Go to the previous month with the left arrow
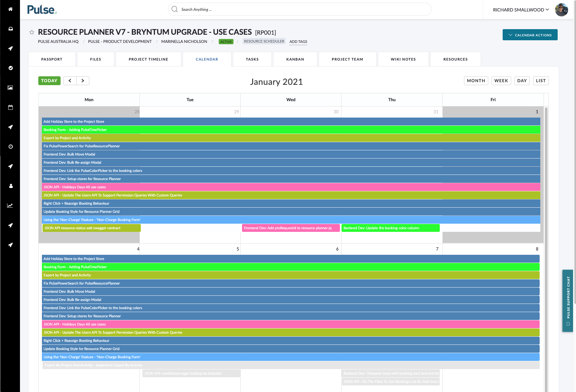This screenshot has width=576, height=392. tap(70, 81)
